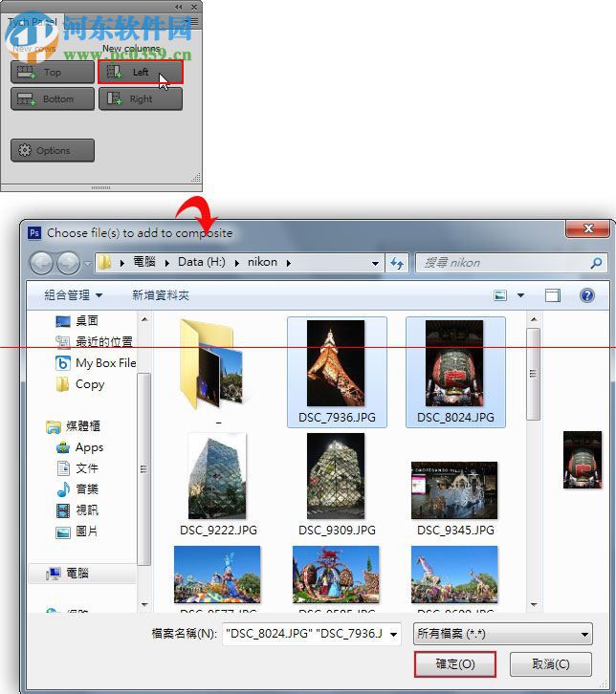Close the Choose file(s) dialog
This screenshot has height=694, width=616.
pos(588,228)
